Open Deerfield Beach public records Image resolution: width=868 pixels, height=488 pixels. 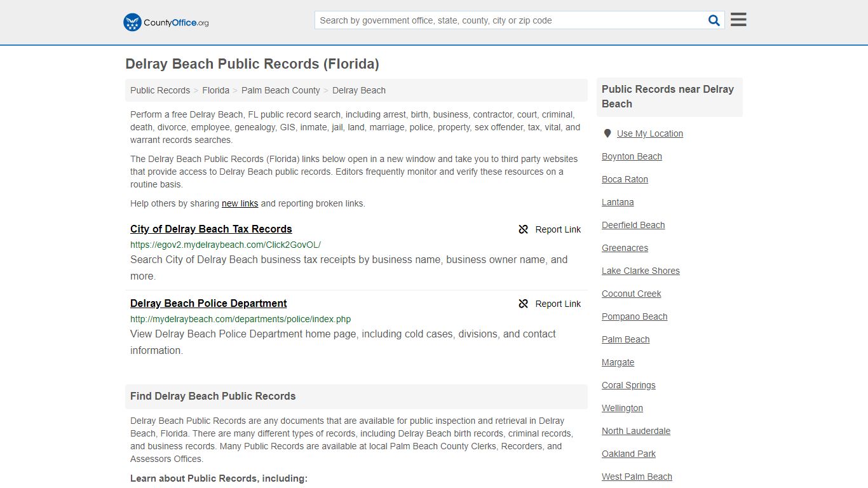(633, 225)
